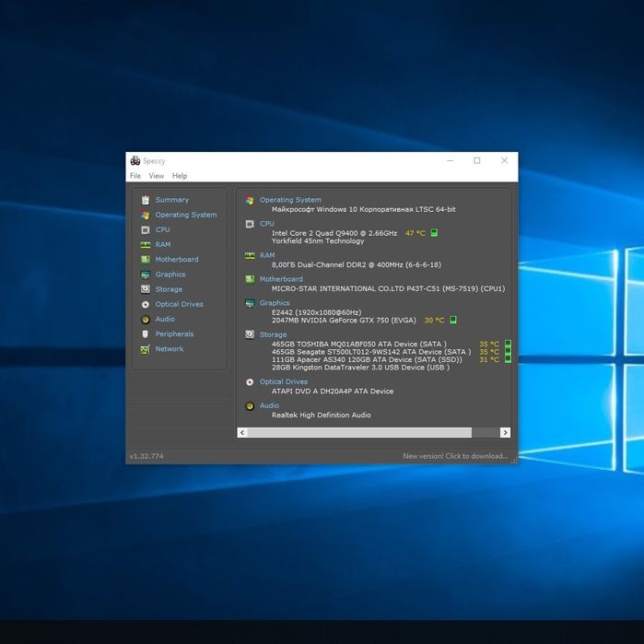Maximize the Speccy window

click(477, 160)
